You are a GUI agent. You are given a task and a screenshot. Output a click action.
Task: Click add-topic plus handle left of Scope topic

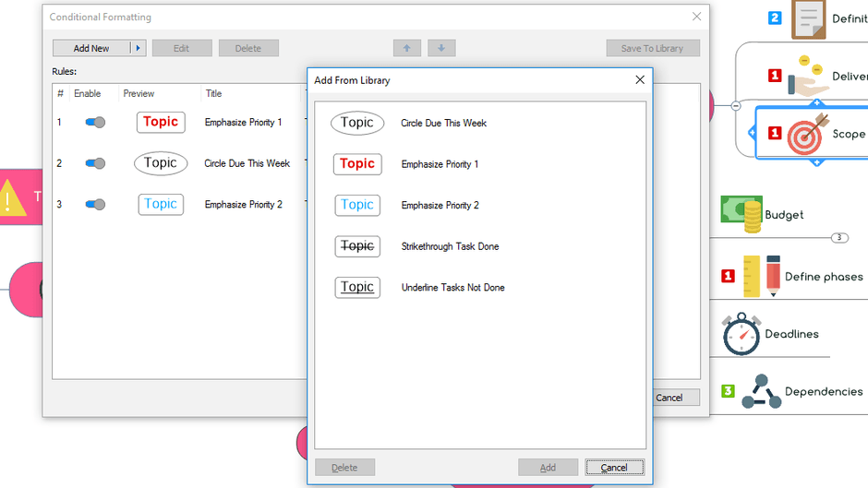click(x=752, y=133)
